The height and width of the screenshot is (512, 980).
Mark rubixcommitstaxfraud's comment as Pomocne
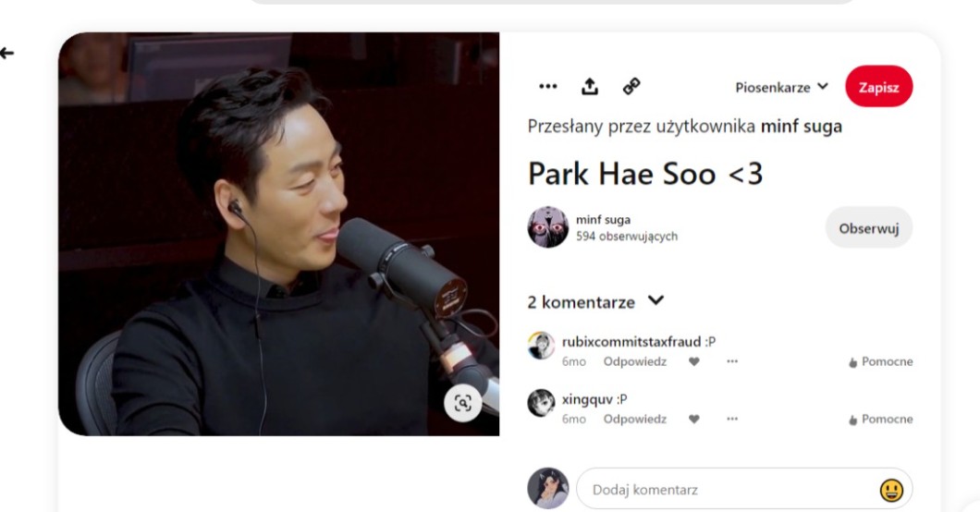pyautogui.click(x=880, y=362)
